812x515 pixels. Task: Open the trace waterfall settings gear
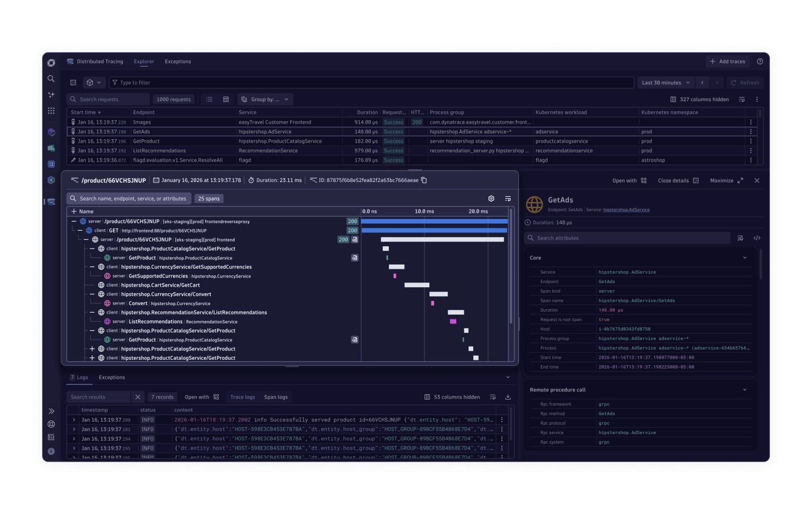coord(491,199)
